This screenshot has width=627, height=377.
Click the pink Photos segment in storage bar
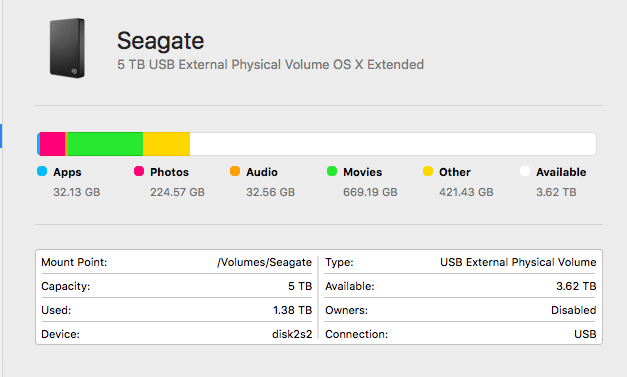tap(52, 144)
